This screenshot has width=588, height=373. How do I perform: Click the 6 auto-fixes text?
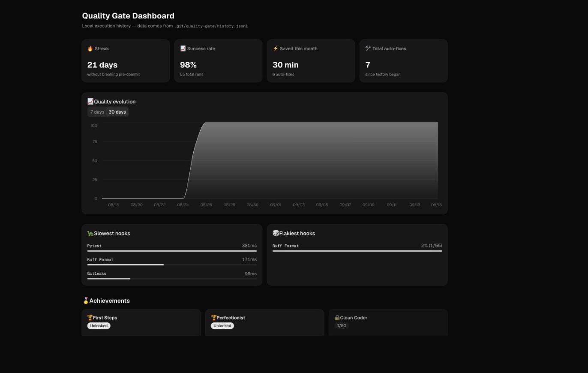pos(283,75)
